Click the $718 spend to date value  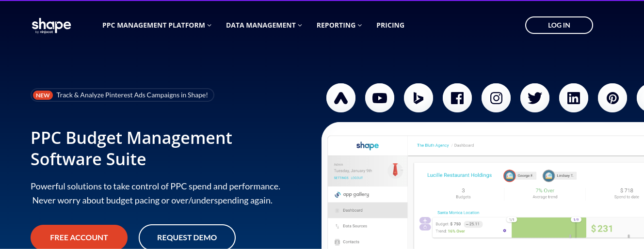pyautogui.click(x=627, y=190)
